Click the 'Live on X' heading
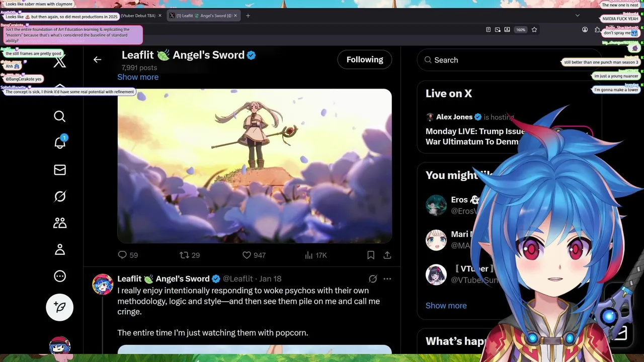 [449, 94]
